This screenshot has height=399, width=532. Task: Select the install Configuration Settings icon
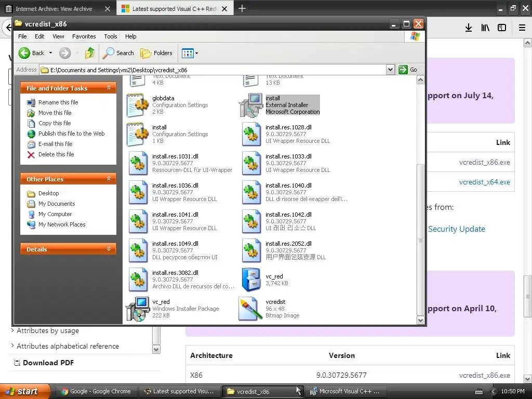(x=138, y=134)
